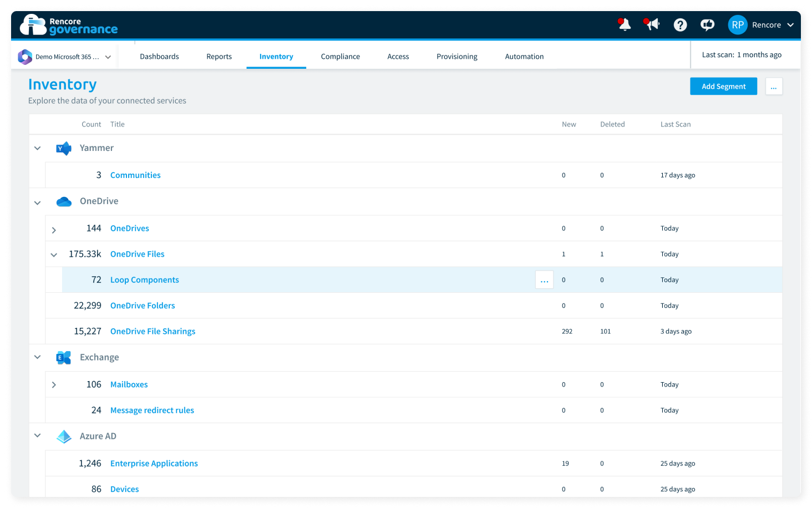Click the Last Scan column header
The height and width of the screenshot is (508, 812).
coord(676,124)
